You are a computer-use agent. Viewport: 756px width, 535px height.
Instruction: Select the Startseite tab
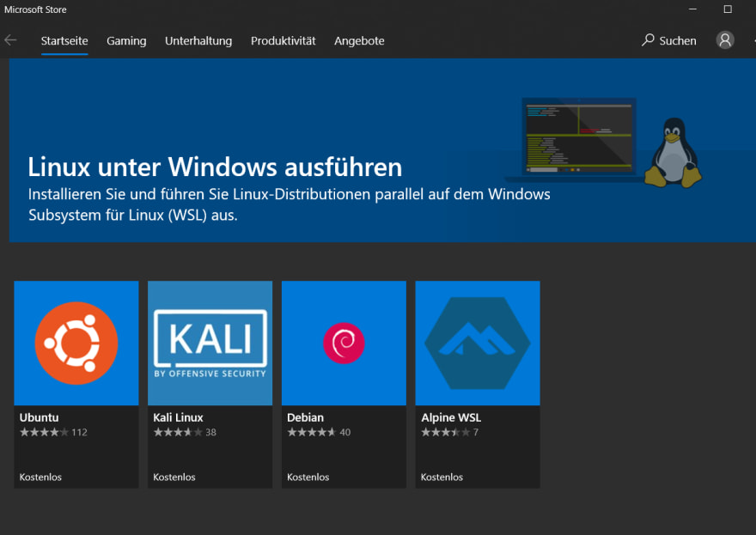tap(64, 41)
